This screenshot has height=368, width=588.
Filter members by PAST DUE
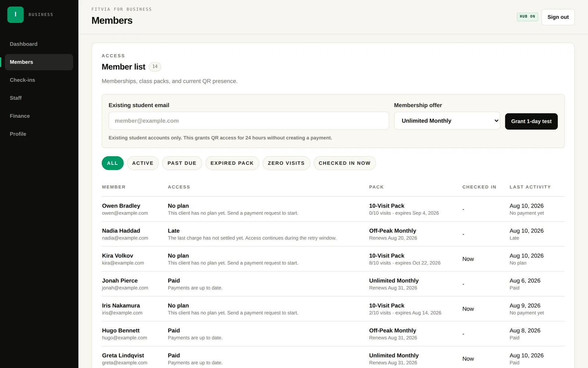(182, 163)
